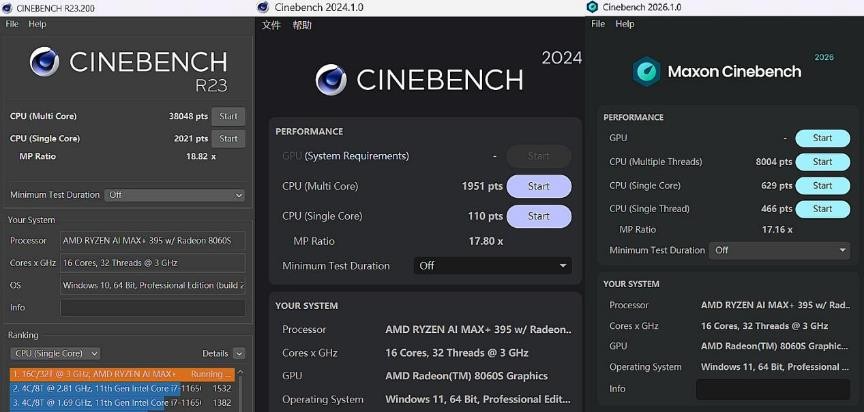Click the Info input field in R23
864x412 pixels.
[x=153, y=308]
